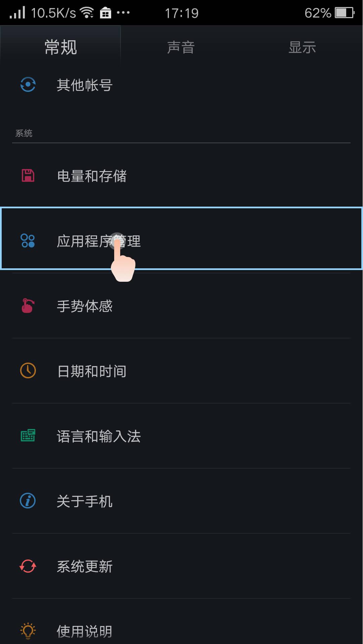363x644 pixels.
Task: Tap the red hand gesture icon
Action: pos(28,306)
